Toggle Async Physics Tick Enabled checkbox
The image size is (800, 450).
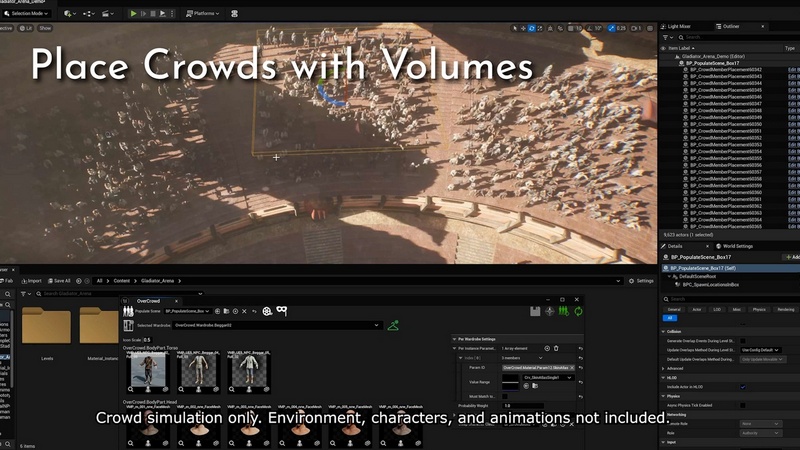pyautogui.click(x=743, y=405)
